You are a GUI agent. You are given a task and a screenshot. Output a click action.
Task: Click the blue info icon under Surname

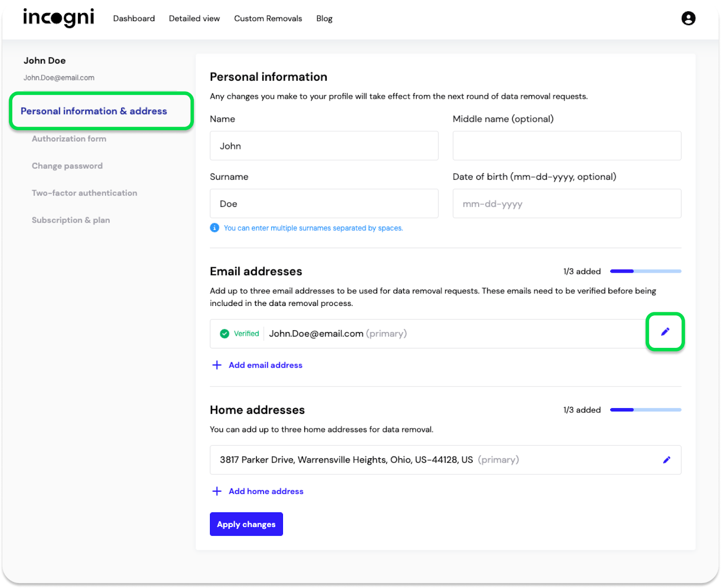pyautogui.click(x=215, y=228)
